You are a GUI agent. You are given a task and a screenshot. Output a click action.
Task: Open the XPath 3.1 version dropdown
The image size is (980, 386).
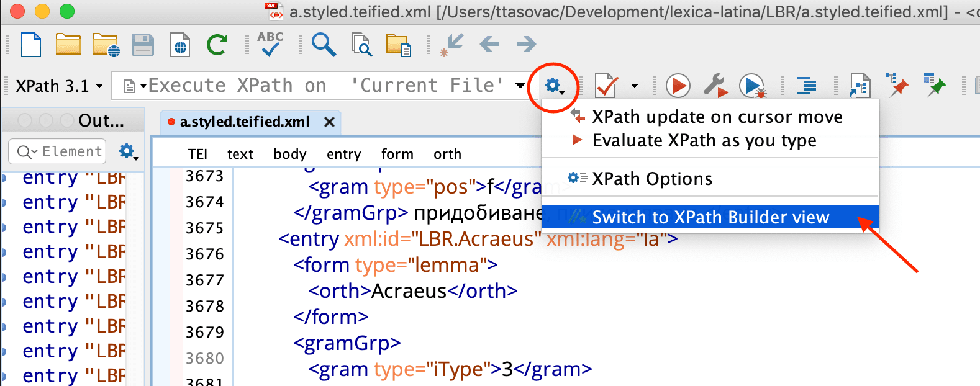click(x=59, y=86)
